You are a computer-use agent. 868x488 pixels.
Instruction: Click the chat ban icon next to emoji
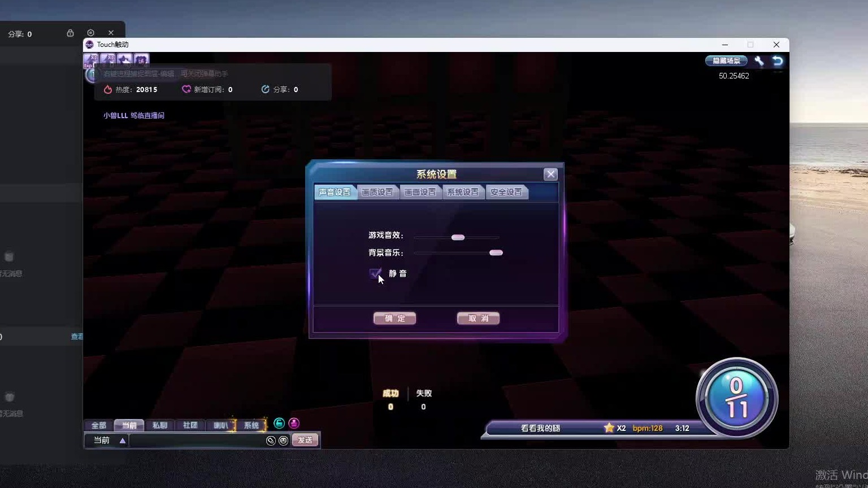tap(271, 440)
